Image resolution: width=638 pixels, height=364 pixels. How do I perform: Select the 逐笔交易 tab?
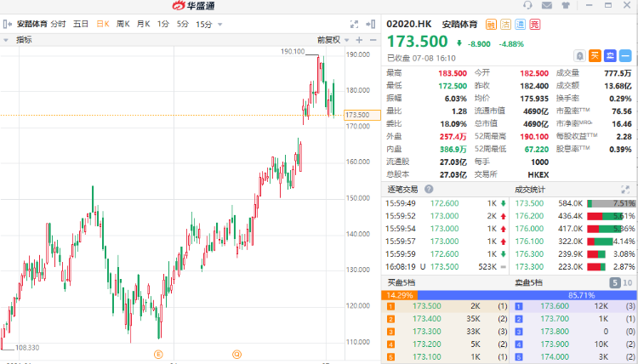402,189
